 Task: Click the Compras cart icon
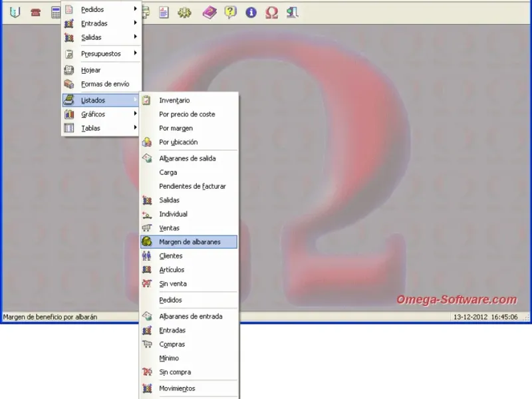pos(147,344)
